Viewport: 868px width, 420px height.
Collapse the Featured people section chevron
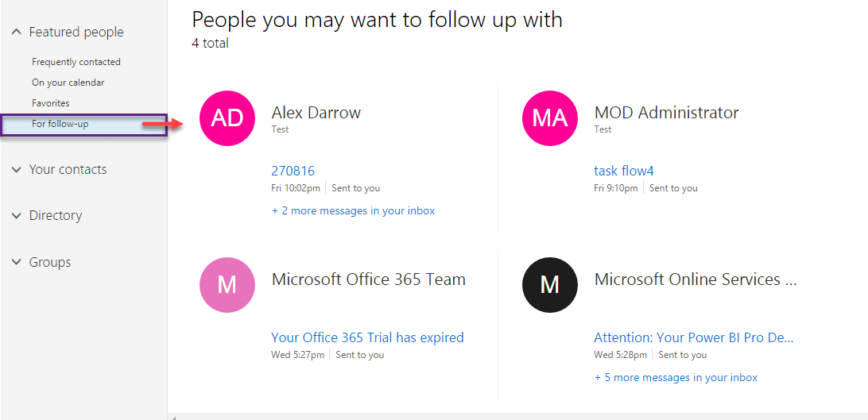[x=17, y=33]
